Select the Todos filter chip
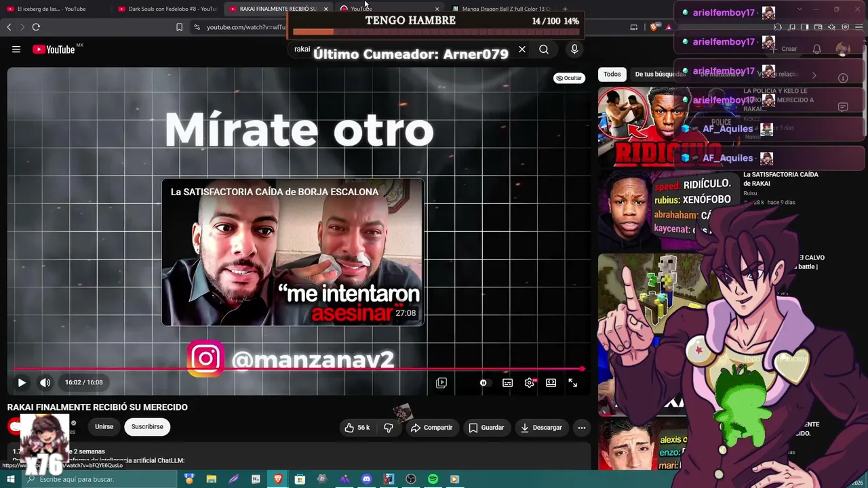Viewport: 868px width, 488px height. [x=612, y=74]
